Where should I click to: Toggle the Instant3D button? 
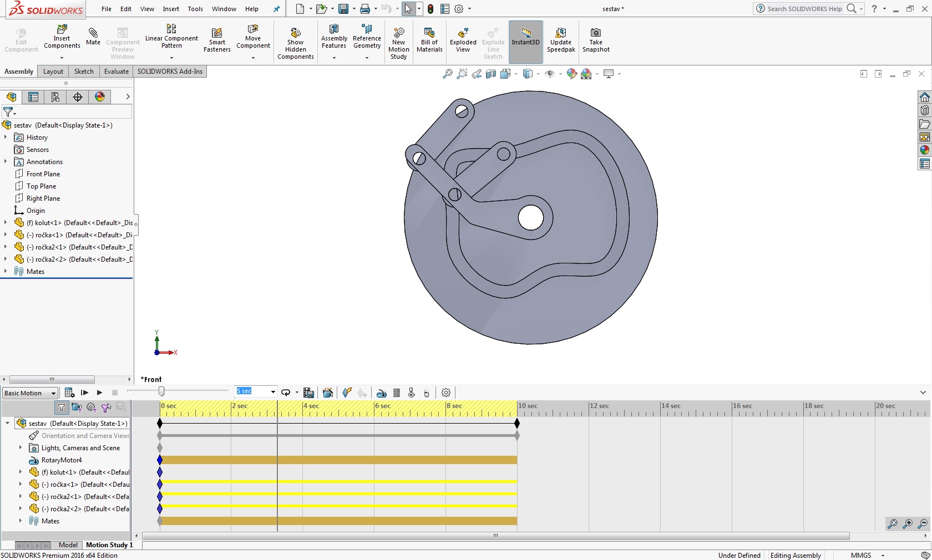(525, 40)
